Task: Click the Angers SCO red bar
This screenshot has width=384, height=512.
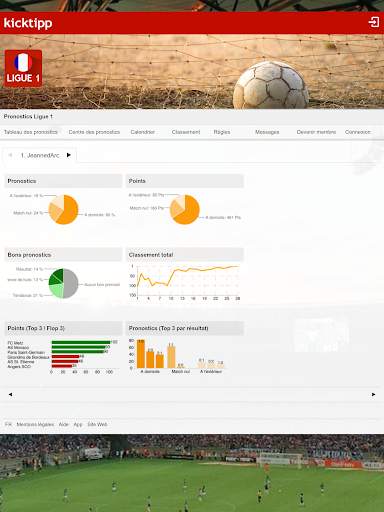Action: [62, 366]
